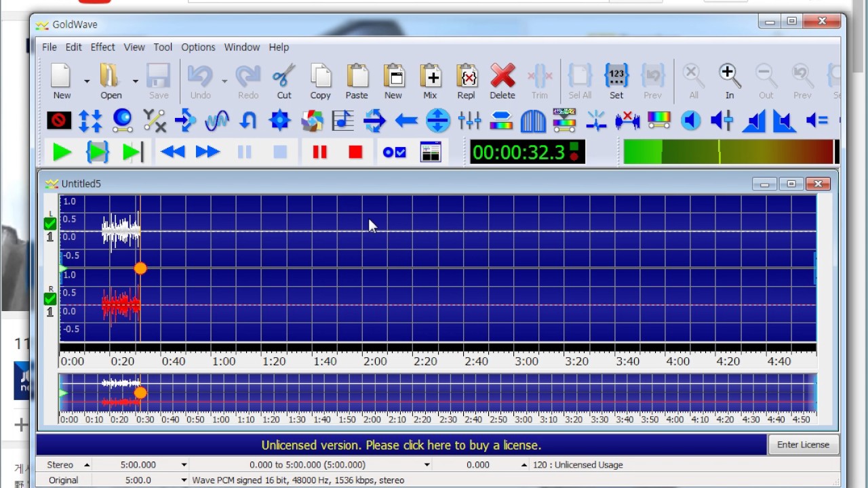
Task: Open the Control Properties checkbox icon
Action: point(394,152)
